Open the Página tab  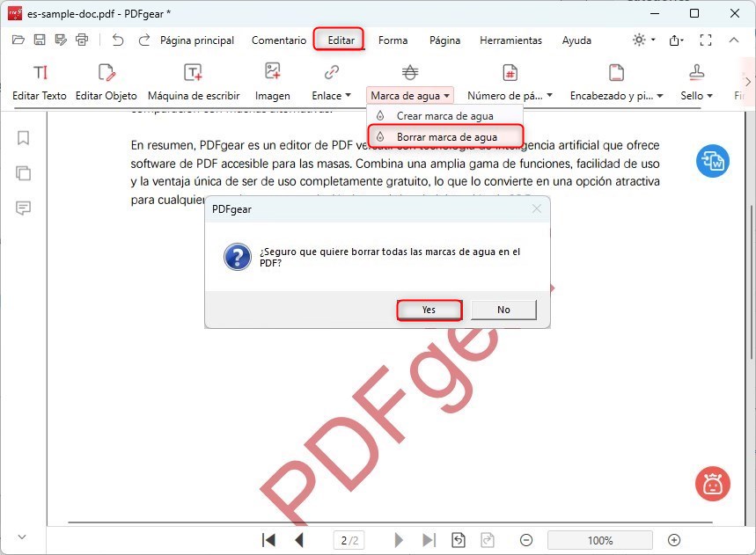click(444, 40)
